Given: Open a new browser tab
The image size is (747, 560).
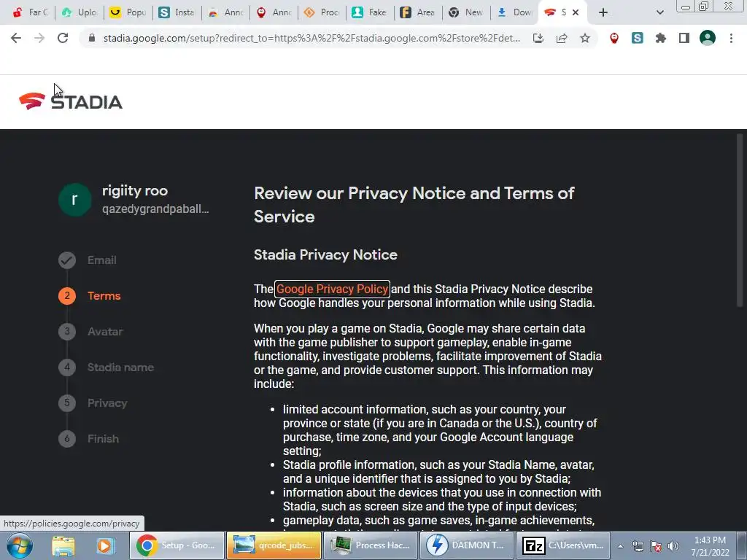Looking at the screenshot, I should tap(603, 12).
